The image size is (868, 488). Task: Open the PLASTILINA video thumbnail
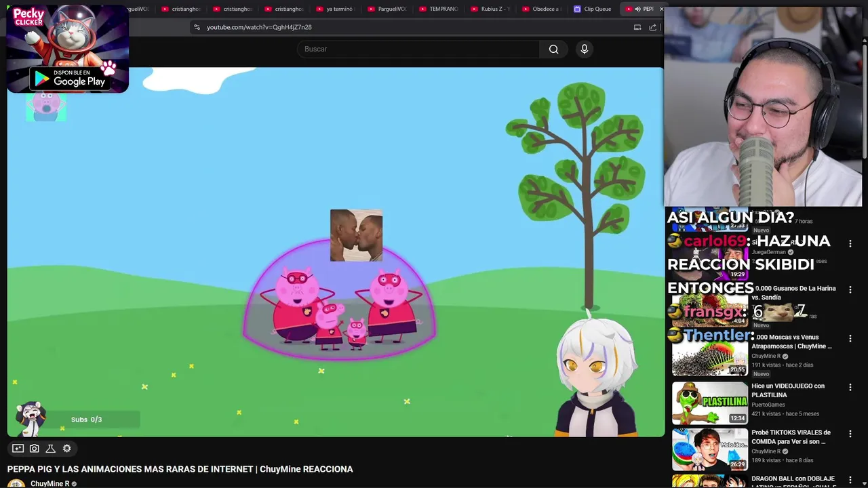click(710, 403)
